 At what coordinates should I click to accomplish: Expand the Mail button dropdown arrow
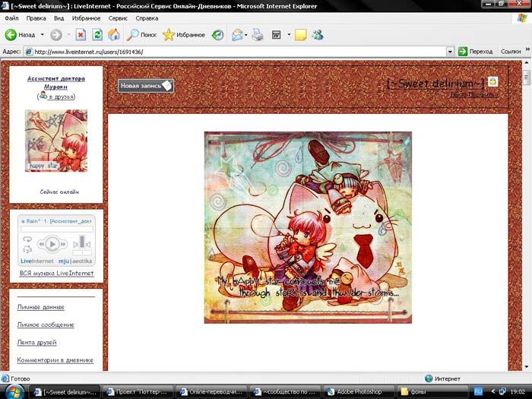246,35
